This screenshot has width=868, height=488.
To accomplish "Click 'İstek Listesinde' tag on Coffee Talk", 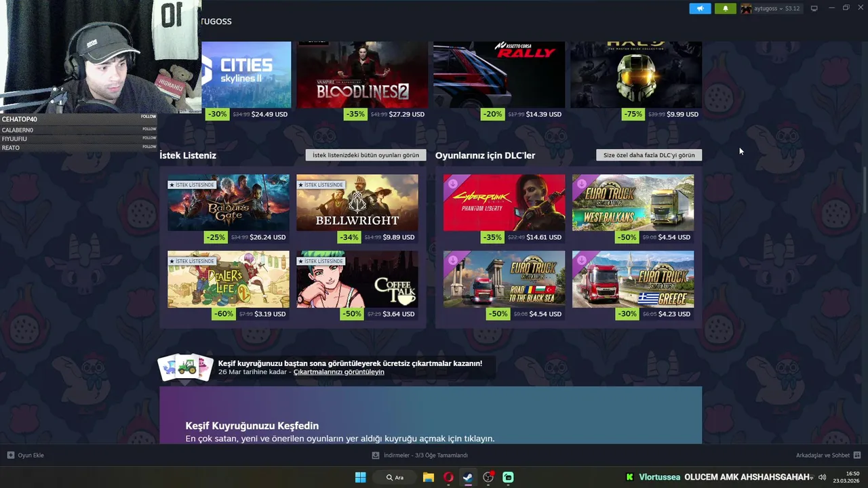I will point(321,262).
